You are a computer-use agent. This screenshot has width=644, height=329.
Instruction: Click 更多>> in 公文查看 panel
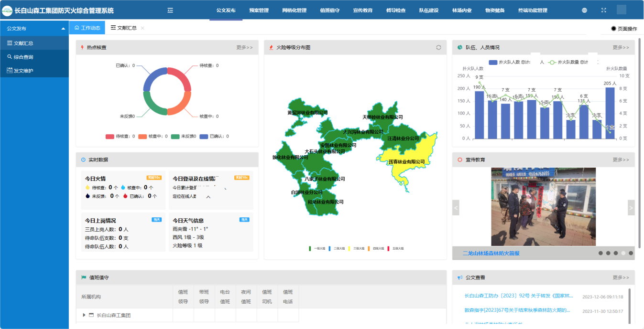[x=621, y=277]
